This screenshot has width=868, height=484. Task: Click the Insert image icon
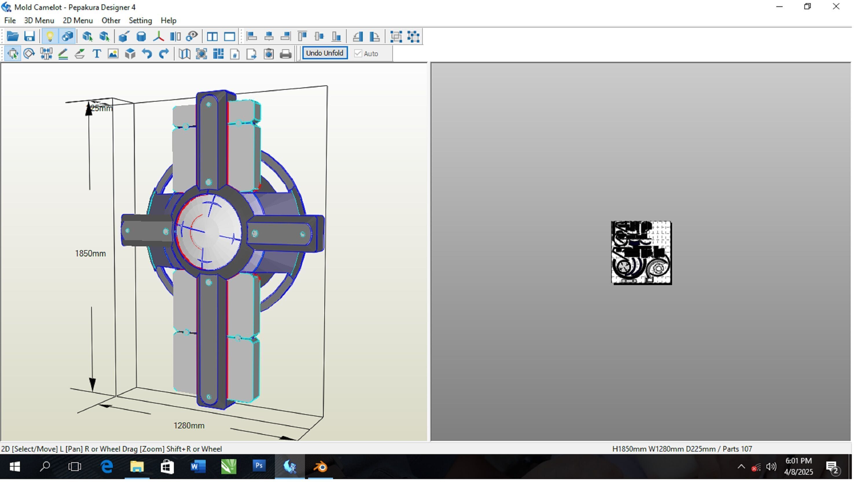tap(113, 54)
